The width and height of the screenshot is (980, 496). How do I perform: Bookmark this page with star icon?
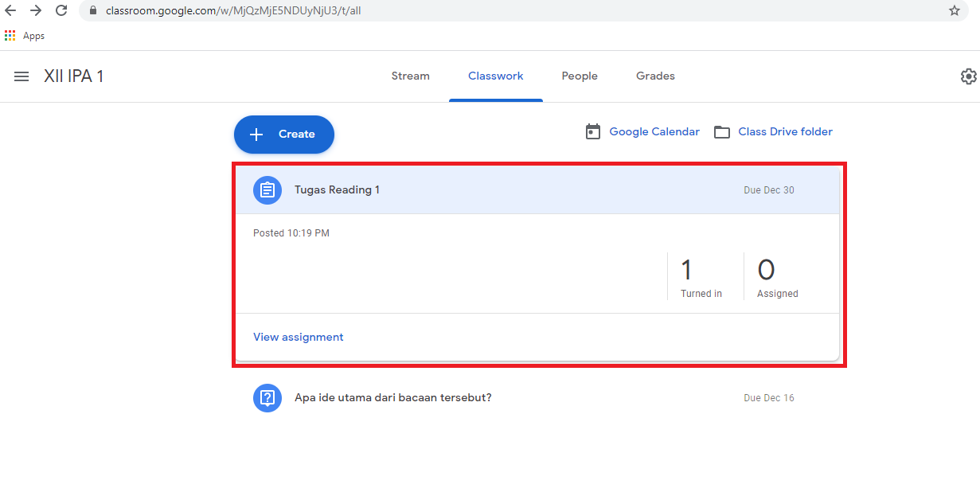pyautogui.click(x=954, y=11)
